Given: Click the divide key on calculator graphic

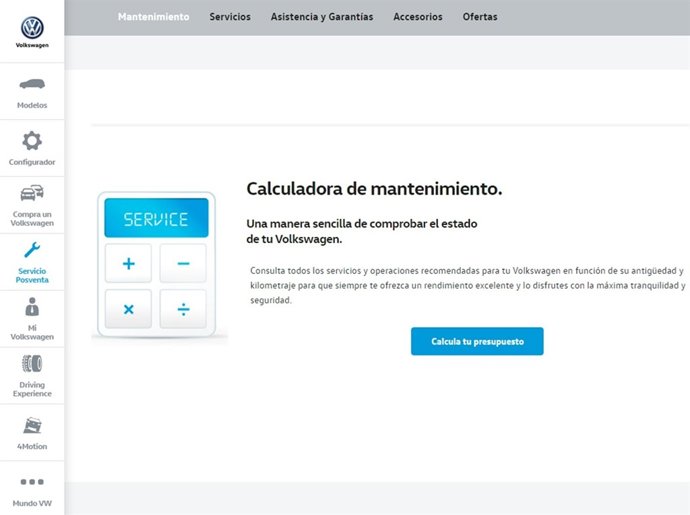Looking at the screenshot, I should [x=183, y=309].
